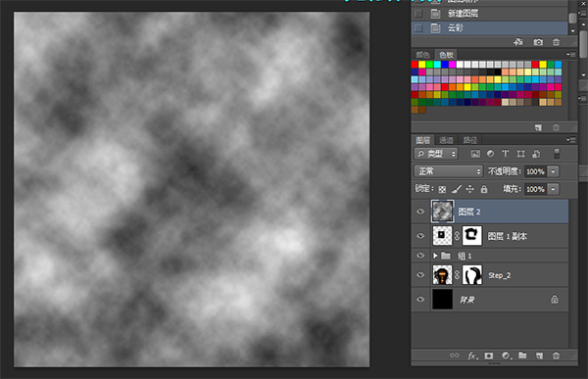588x379 pixels.
Task: Delete layer with Layers panel trash icon
Action: [556, 355]
